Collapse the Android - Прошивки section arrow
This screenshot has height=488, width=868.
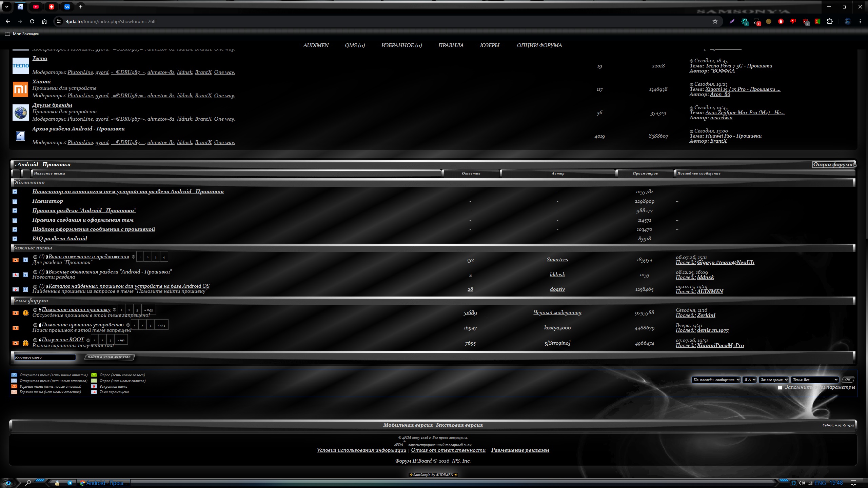[x=15, y=165]
